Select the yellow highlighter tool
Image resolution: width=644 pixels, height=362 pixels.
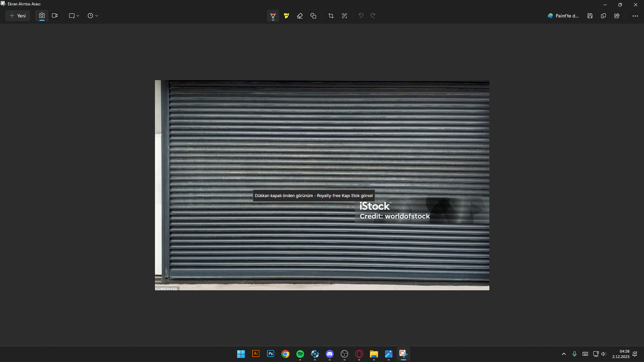coord(286,16)
